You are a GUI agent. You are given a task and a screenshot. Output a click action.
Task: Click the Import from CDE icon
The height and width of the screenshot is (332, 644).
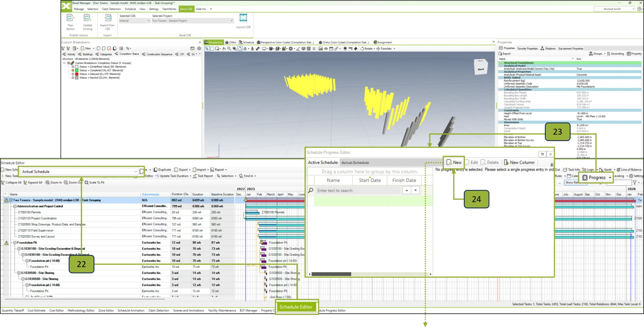(108, 18)
